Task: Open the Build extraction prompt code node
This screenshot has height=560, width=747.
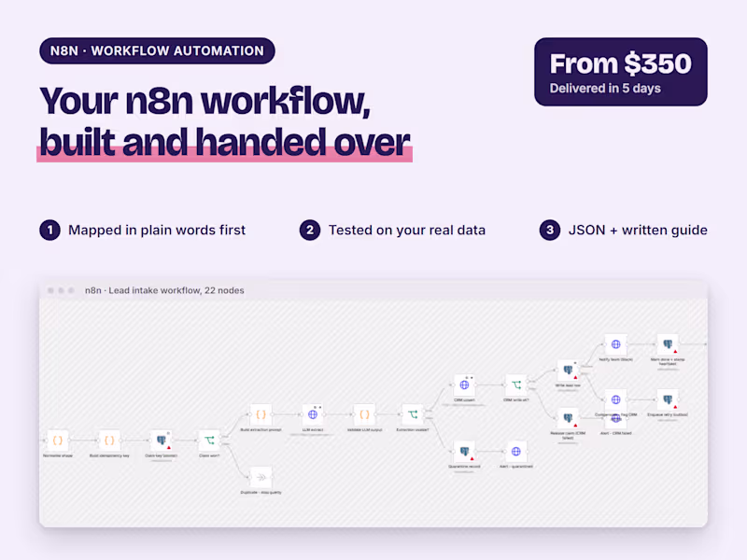Action: [261, 414]
